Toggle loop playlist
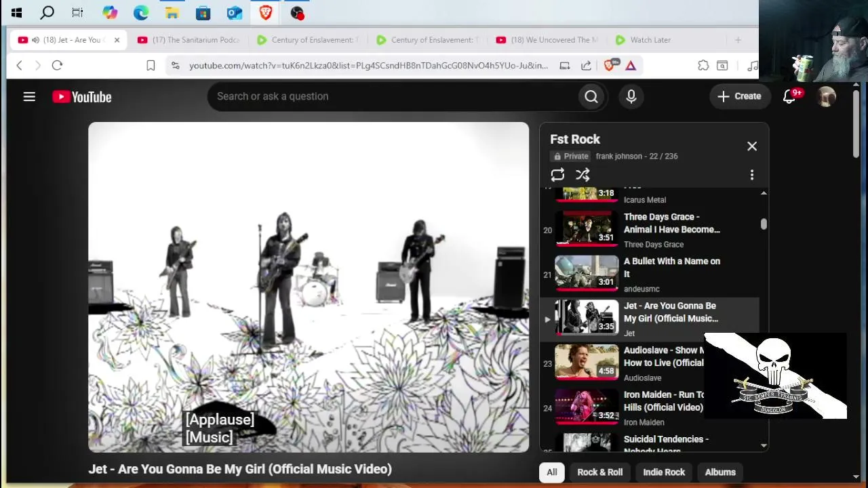868x488 pixels. (557, 175)
